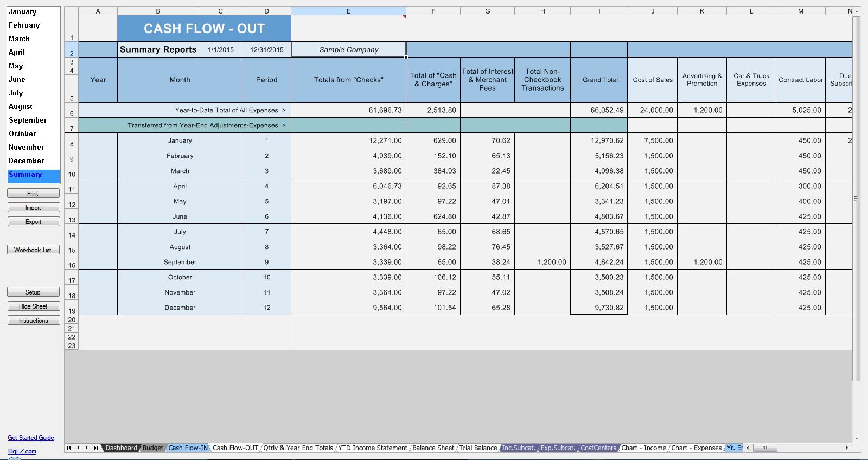Screen dimensions: 868x460
Task: Click the Setup button
Action: (33, 292)
